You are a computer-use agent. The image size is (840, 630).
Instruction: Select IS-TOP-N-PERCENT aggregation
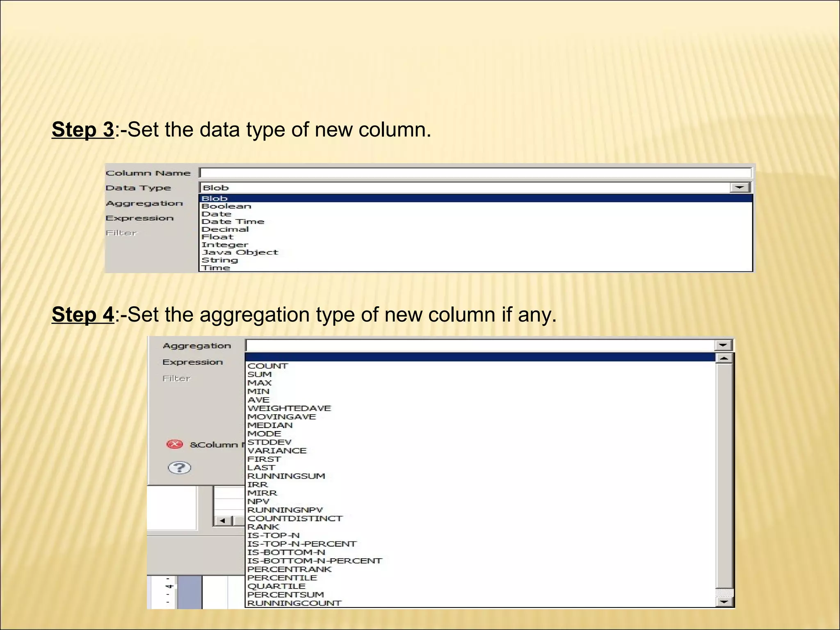[x=480, y=544]
